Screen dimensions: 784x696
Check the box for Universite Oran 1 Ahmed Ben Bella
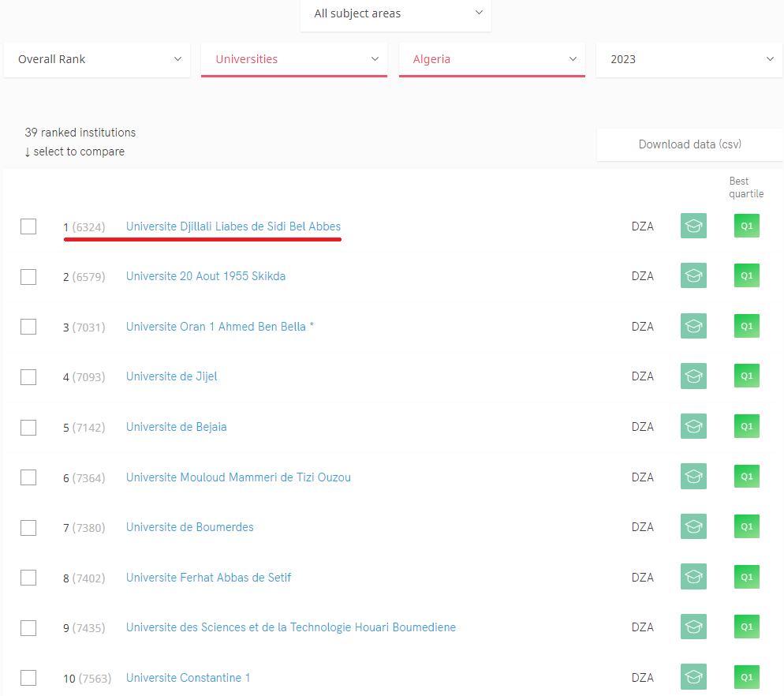coord(28,327)
